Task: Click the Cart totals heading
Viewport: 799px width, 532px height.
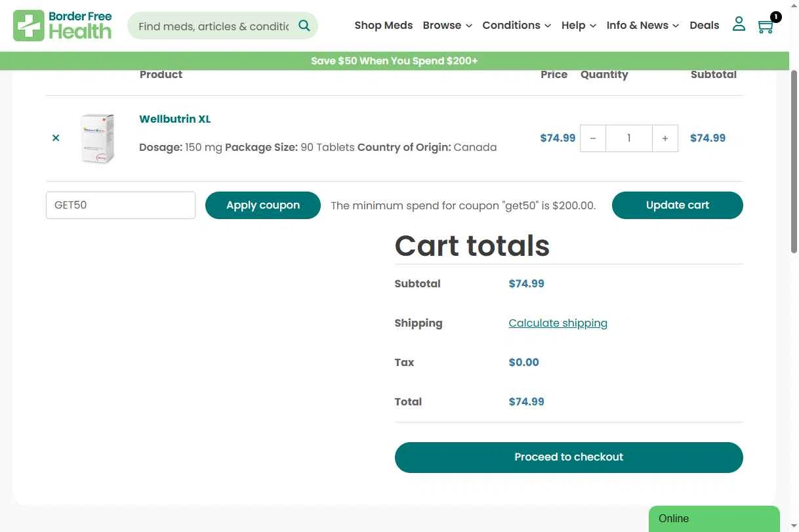Action: 472,245
